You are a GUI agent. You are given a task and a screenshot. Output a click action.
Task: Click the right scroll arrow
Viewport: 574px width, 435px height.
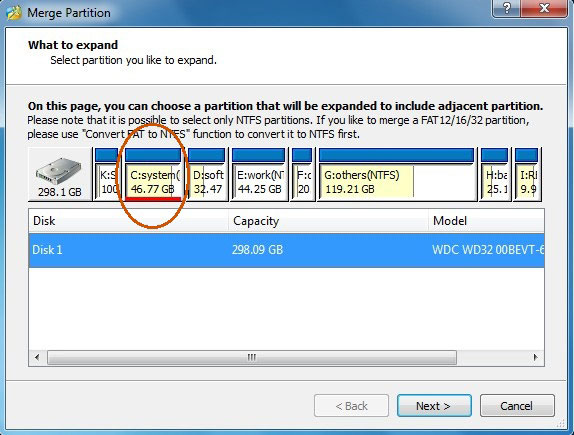tap(536, 357)
